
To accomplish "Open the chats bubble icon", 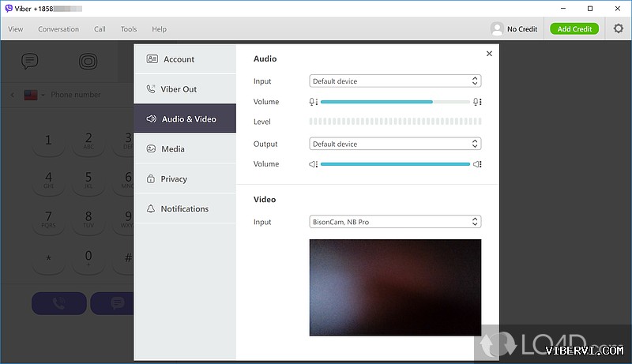I will pos(30,61).
